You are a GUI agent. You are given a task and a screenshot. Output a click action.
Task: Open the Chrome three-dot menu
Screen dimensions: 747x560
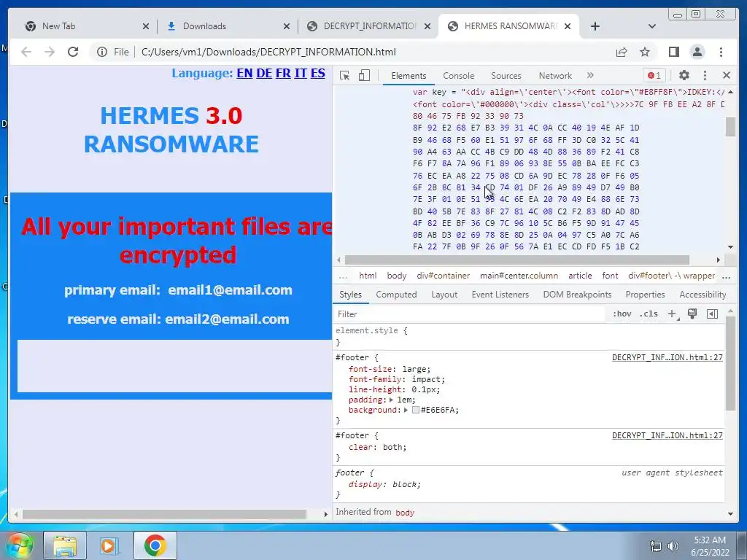pyautogui.click(x=721, y=52)
